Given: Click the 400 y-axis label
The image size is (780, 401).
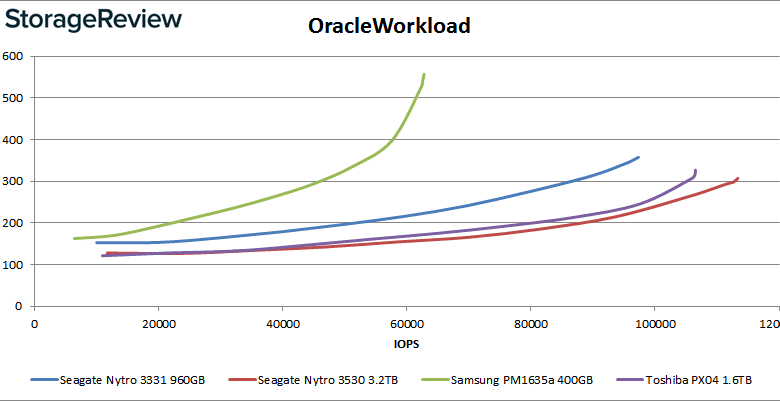Looking at the screenshot, I should point(12,140).
